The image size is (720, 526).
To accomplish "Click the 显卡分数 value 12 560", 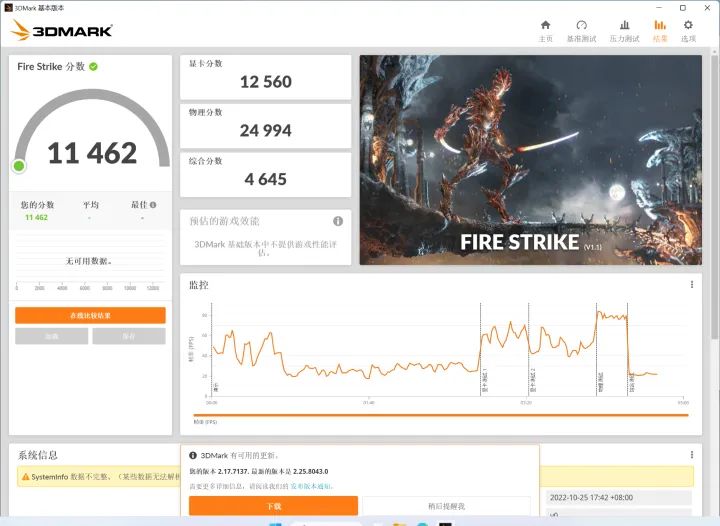I will click(x=265, y=82).
